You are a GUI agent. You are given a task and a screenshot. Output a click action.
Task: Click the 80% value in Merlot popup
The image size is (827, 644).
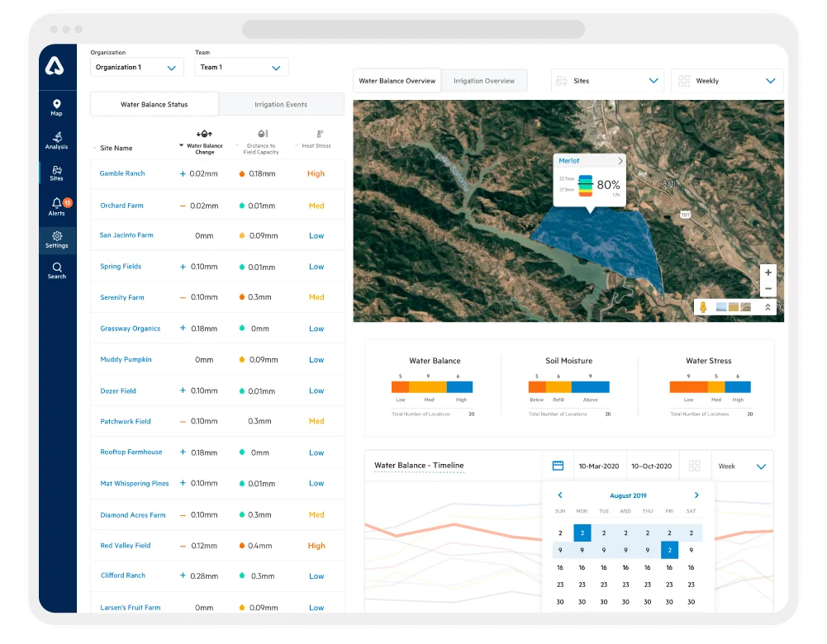608,185
